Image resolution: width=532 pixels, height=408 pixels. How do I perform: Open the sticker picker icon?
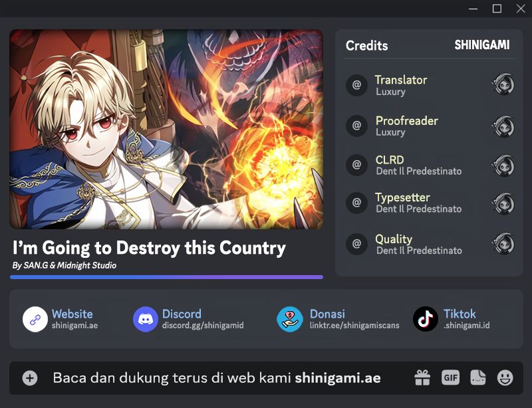(x=477, y=377)
